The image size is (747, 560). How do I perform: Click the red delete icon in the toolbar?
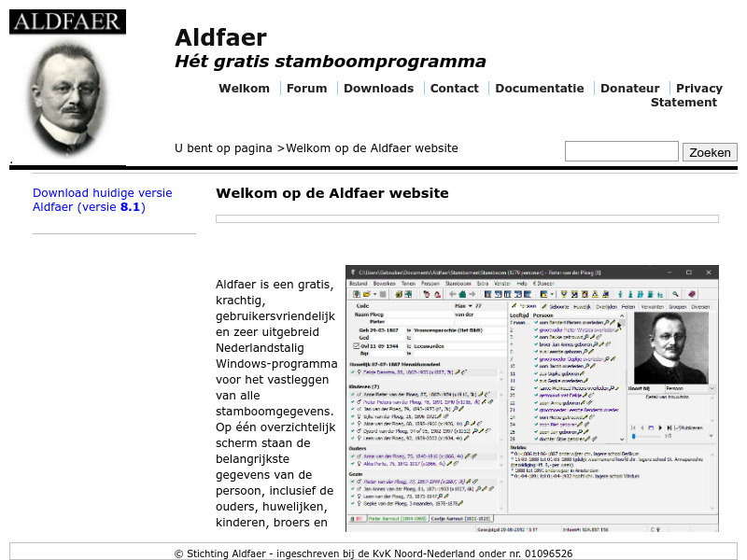(436, 293)
